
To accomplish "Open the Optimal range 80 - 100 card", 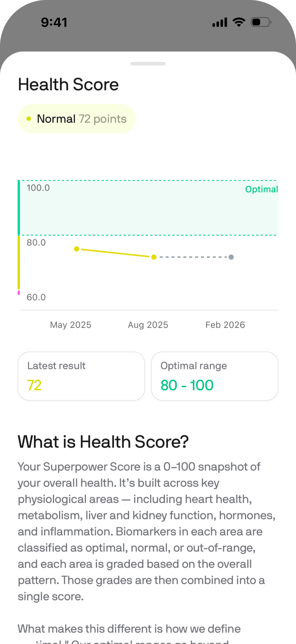I will 214,376.
